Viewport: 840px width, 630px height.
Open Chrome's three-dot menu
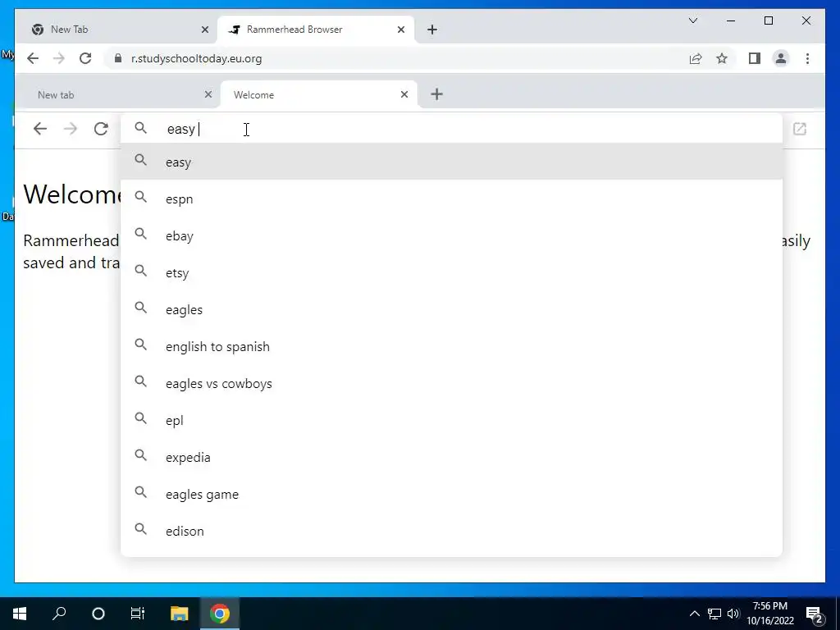click(x=807, y=58)
